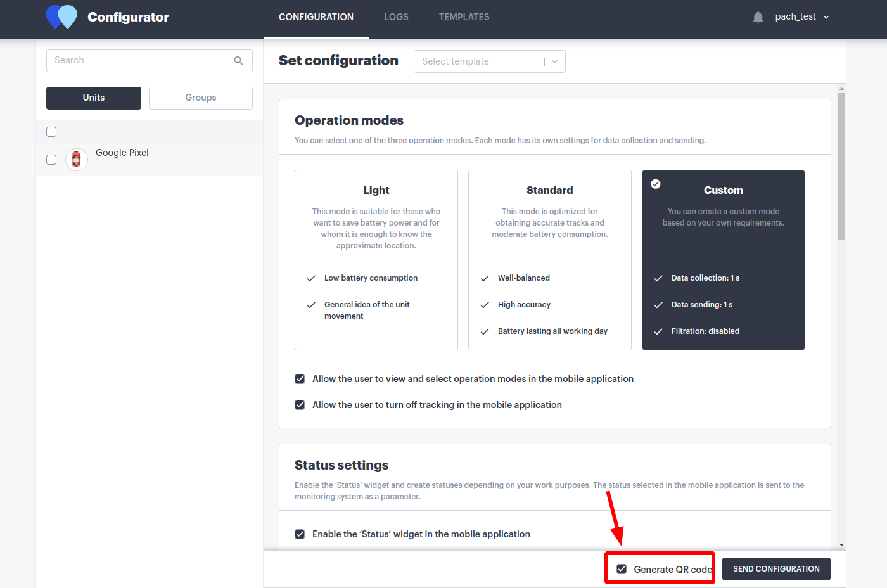Screen dimensions: 887x588
Task: Expand the pach_test user menu
Action: point(801,17)
